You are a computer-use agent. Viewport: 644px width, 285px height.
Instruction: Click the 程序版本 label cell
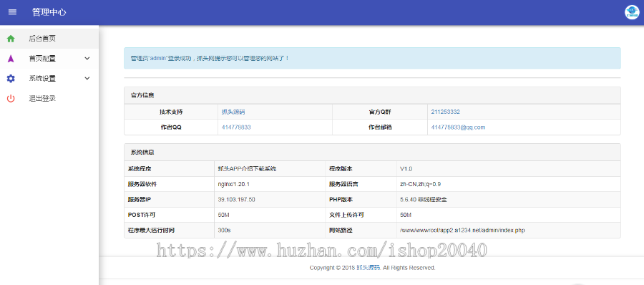361,169
